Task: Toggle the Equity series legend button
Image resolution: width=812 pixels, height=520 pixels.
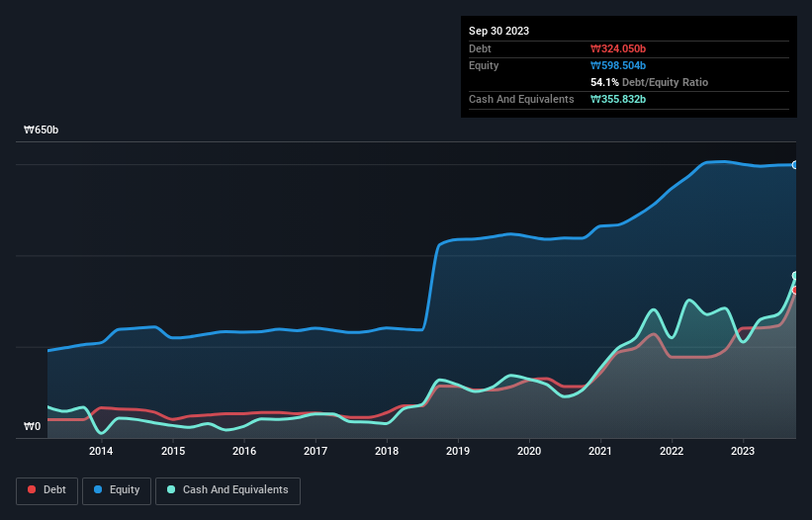Action: click(x=117, y=490)
